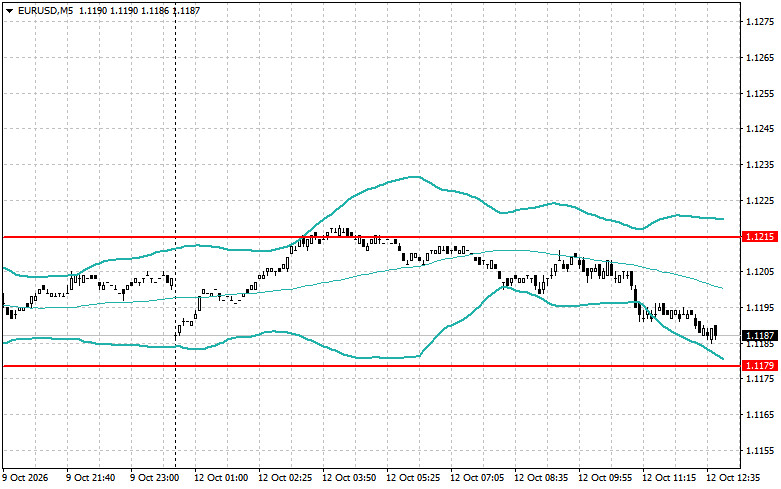Select the red 1.1215 price level label

pyautogui.click(x=760, y=237)
